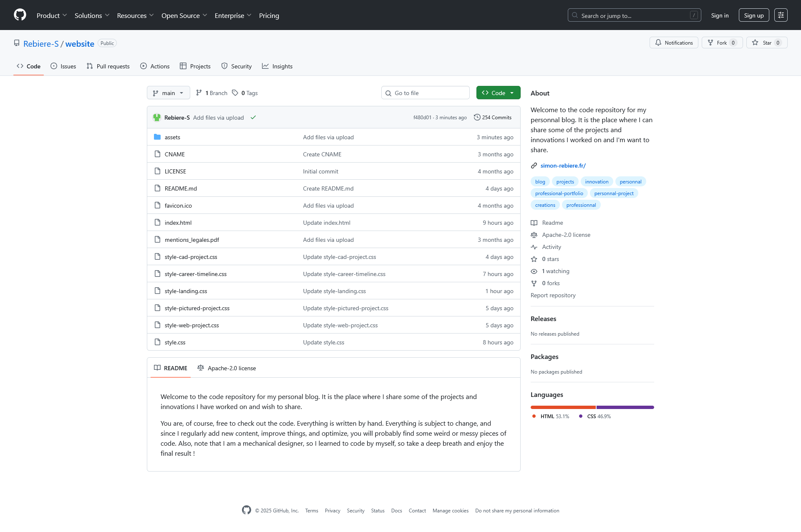Click Report repository
801x532 pixels.
[553, 295]
